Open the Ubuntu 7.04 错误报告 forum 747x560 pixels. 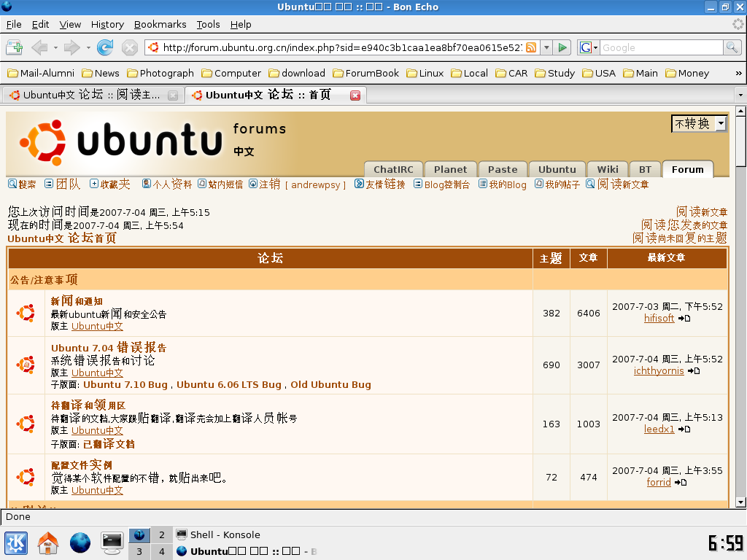109,348
